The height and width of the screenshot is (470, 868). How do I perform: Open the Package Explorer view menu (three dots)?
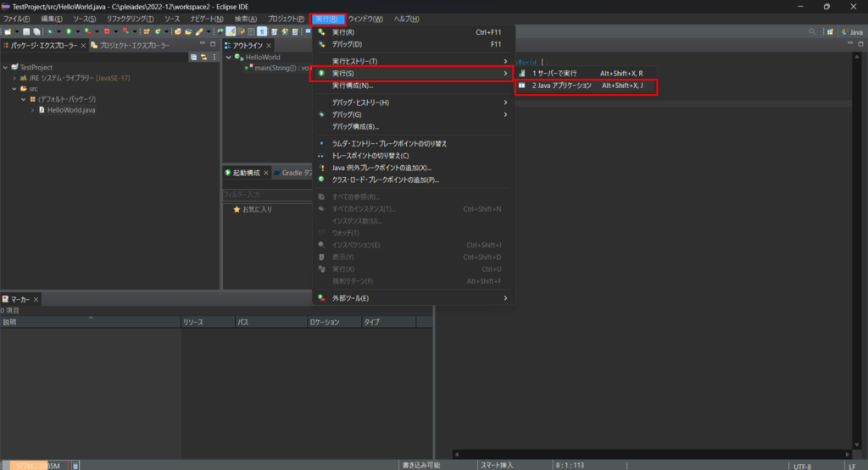(x=214, y=57)
